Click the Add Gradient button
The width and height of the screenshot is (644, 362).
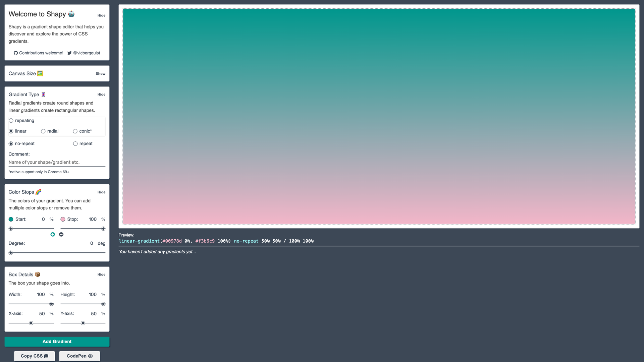57,342
